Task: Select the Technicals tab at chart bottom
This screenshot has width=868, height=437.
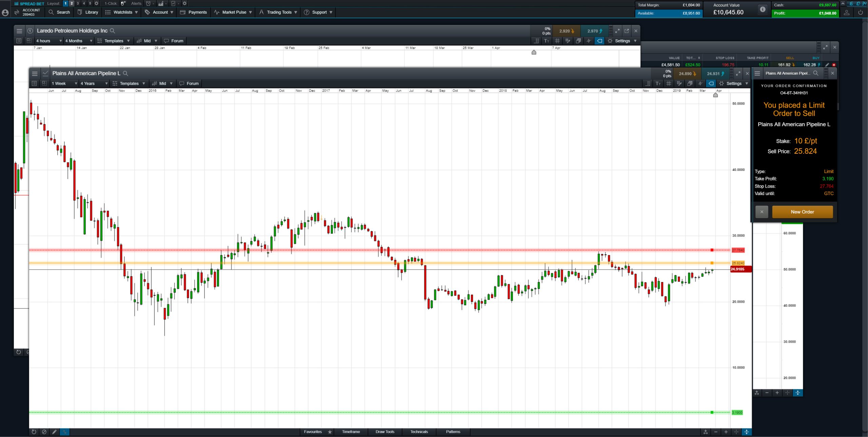Action: 419,432
